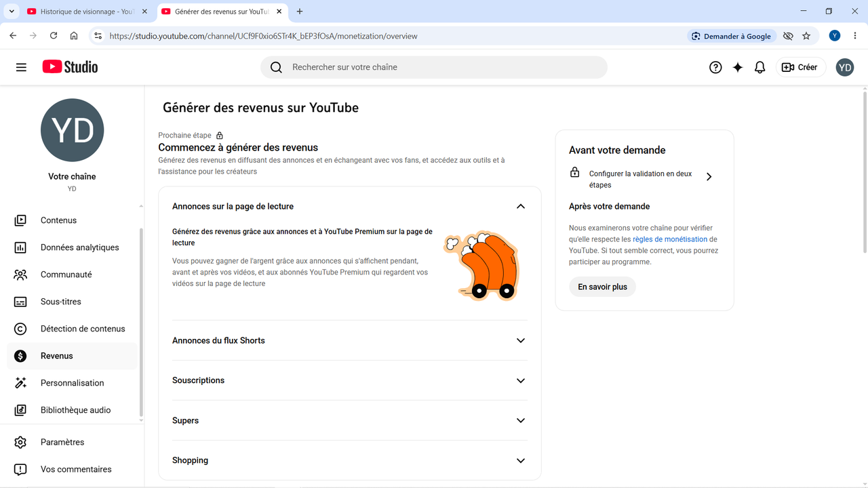Collapse the Annonces sur la page de lecture section
Viewport: 868px width, 488px height.
click(x=521, y=206)
